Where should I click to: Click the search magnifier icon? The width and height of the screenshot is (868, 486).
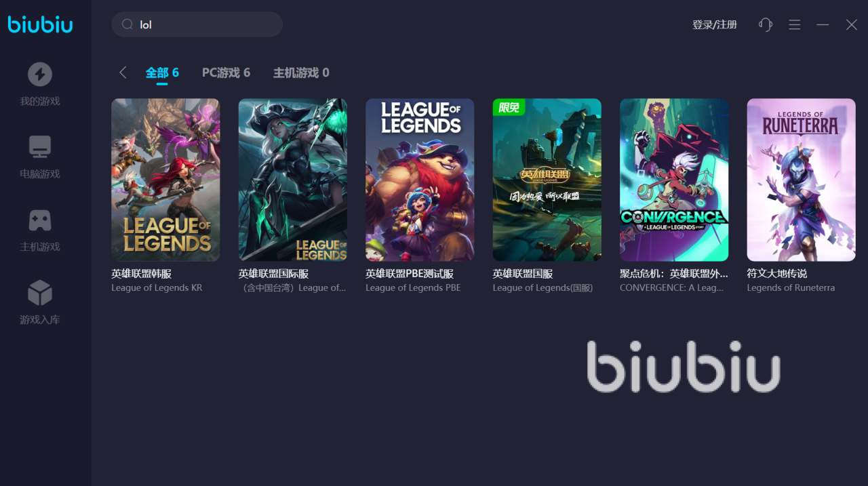[x=127, y=24]
